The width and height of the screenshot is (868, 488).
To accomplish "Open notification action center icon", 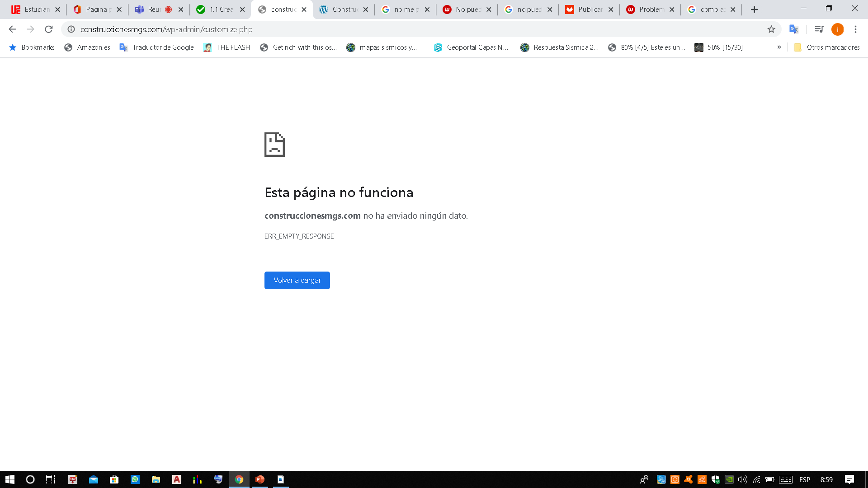I will (x=849, y=479).
